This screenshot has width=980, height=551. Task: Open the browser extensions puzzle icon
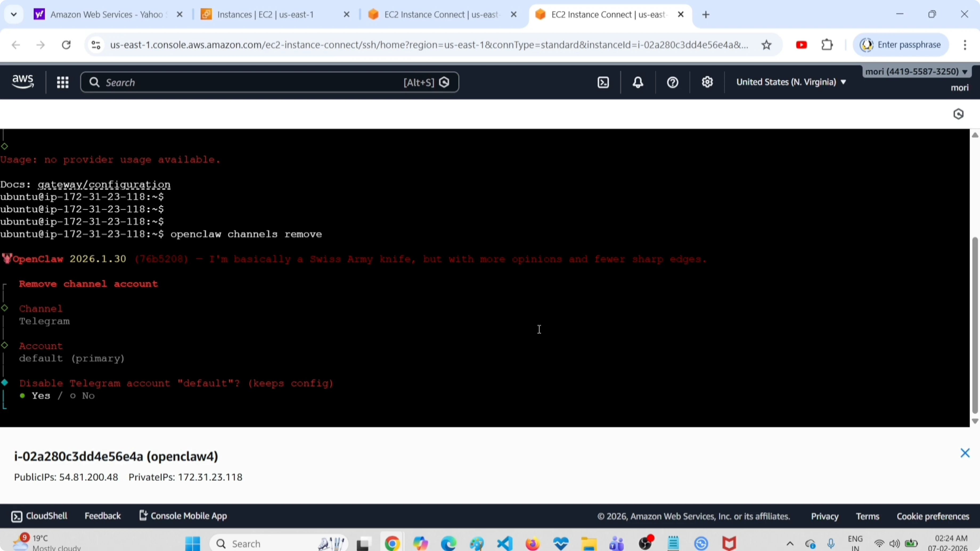pos(827,45)
